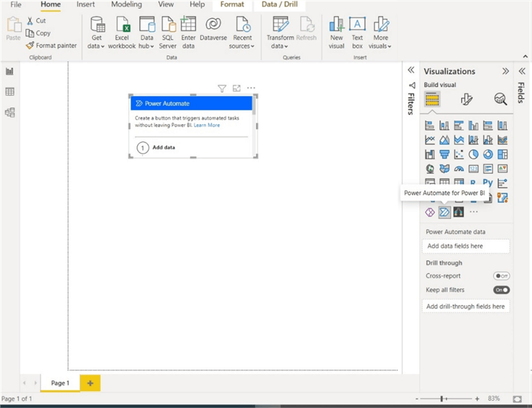
Task: Select the Page 1 tab
Action: 60,383
